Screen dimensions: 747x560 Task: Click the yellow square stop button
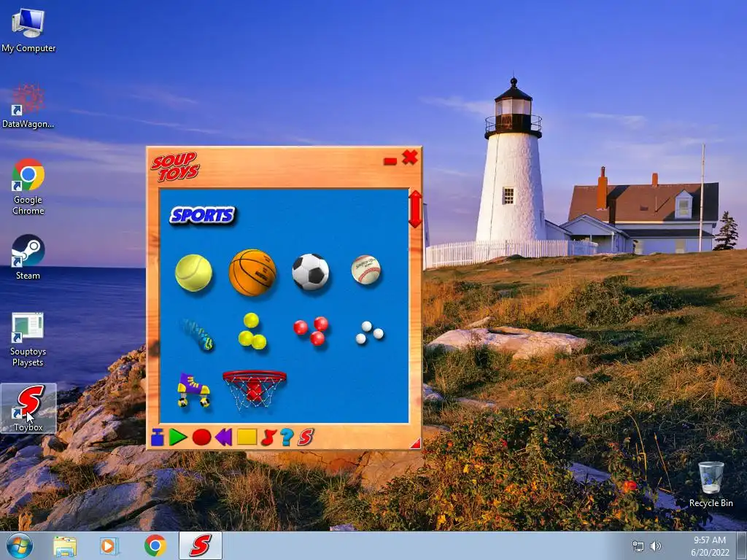(247, 437)
